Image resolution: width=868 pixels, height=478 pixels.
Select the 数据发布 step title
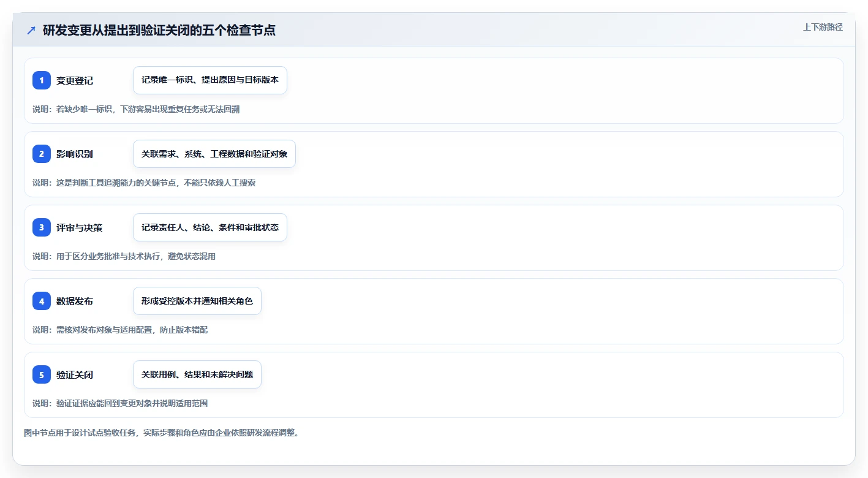(x=75, y=301)
